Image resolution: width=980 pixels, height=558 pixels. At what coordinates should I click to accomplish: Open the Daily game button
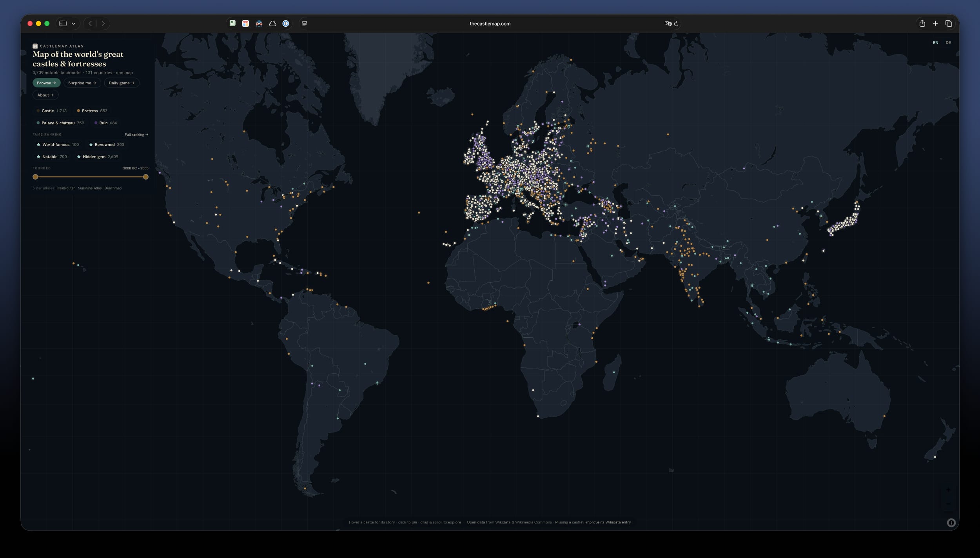point(122,83)
